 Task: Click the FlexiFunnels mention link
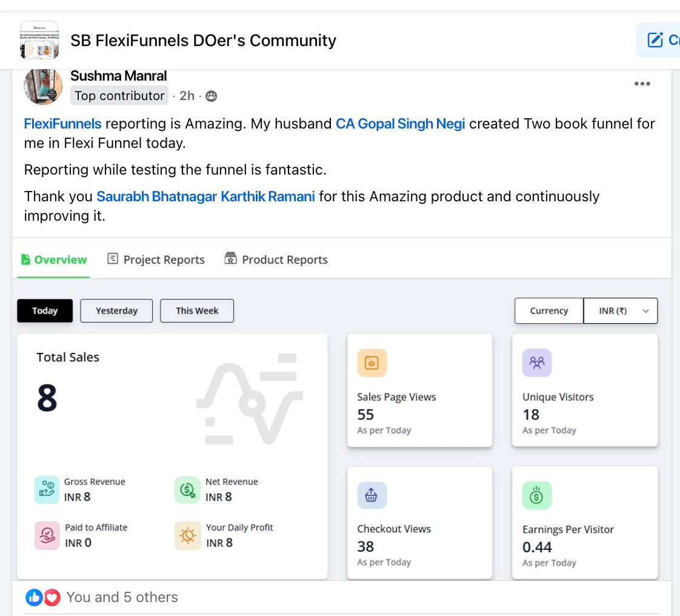(62, 124)
